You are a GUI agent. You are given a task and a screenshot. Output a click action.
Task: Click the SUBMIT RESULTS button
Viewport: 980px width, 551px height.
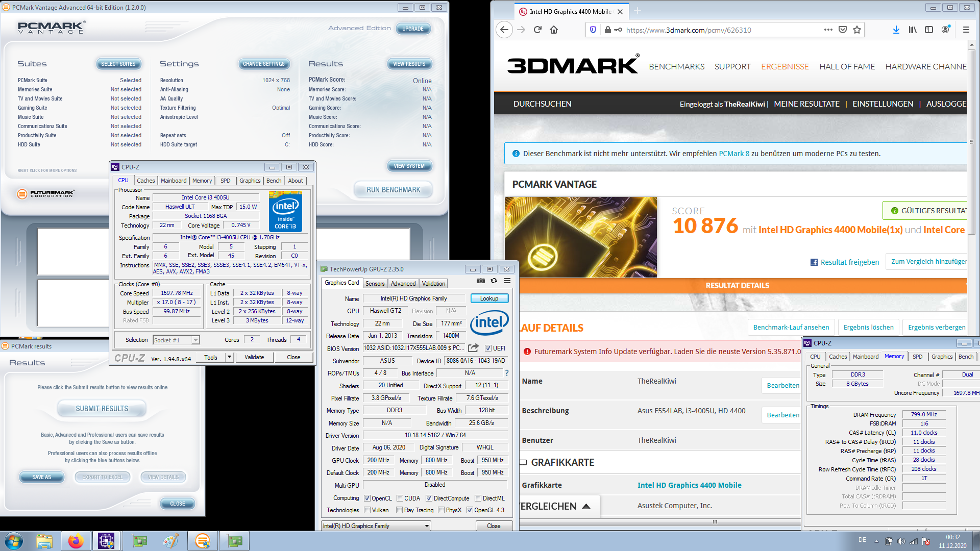102,409
